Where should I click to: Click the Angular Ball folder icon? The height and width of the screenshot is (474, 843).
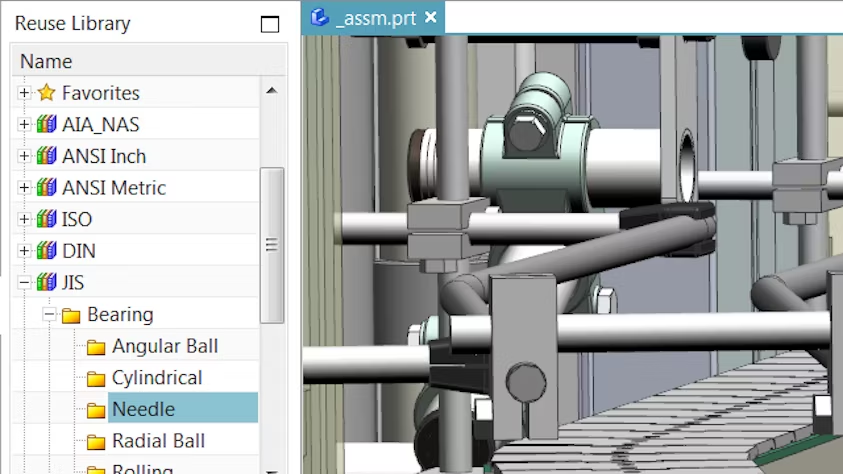point(96,347)
